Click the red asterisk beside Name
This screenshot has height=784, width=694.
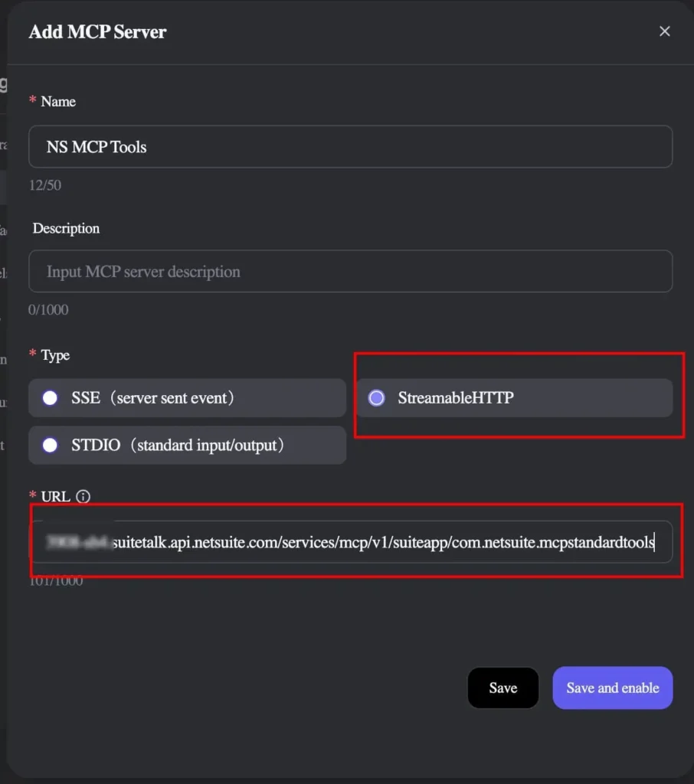click(33, 101)
